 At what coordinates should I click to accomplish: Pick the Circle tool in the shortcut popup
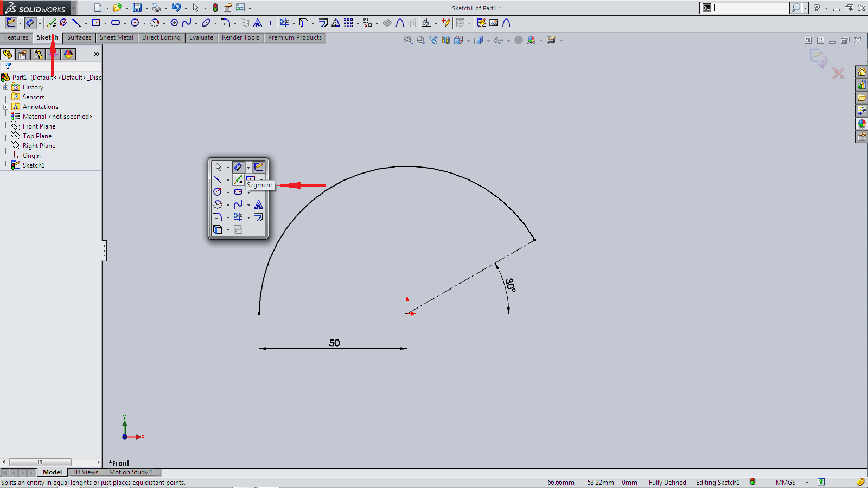pos(218,192)
